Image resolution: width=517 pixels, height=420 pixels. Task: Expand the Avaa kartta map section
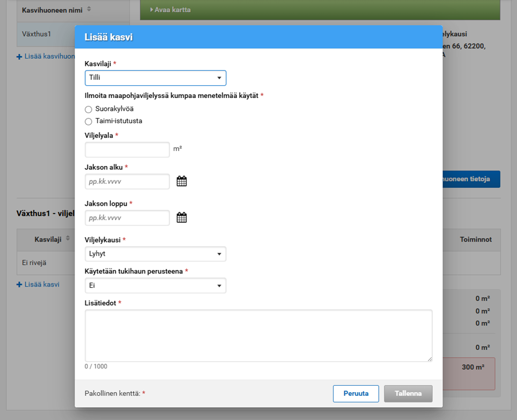[171, 10]
